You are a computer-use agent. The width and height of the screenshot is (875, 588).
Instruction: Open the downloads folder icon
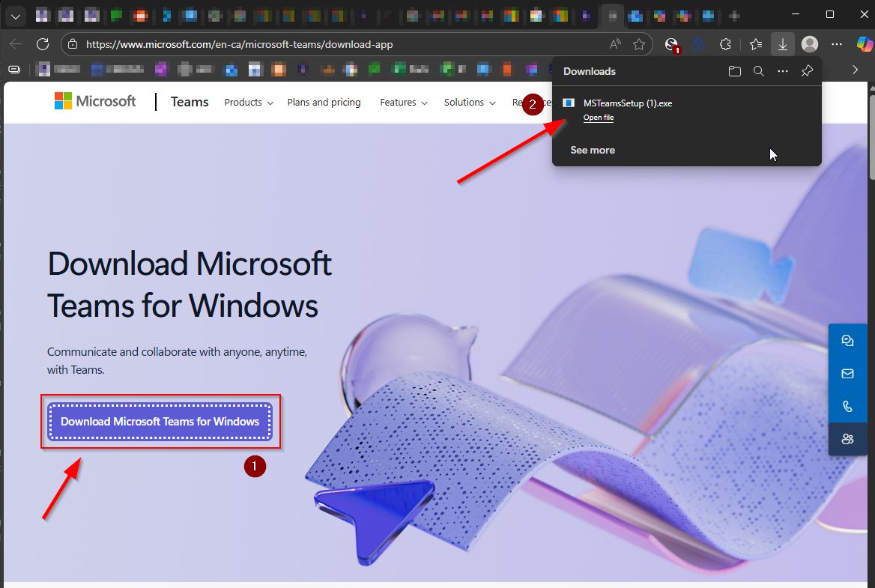(x=734, y=71)
